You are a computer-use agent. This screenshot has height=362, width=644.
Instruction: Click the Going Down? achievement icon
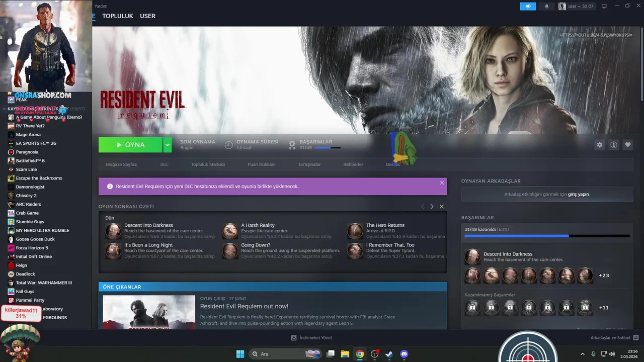[x=230, y=251]
